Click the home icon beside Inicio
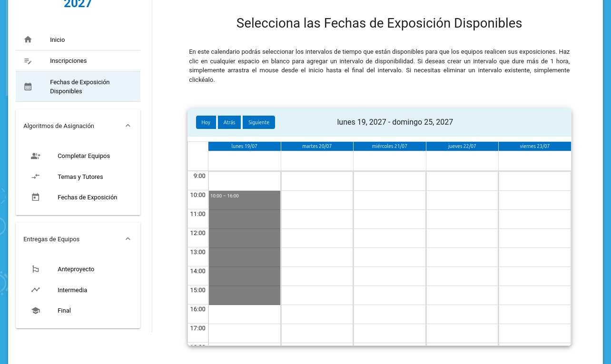 pyautogui.click(x=28, y=39)
